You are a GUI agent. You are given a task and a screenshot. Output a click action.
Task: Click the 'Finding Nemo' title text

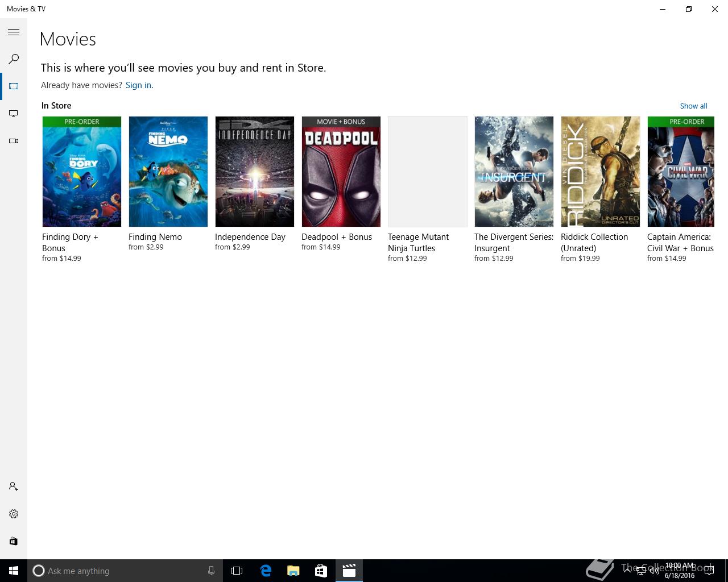pos(155,237)
